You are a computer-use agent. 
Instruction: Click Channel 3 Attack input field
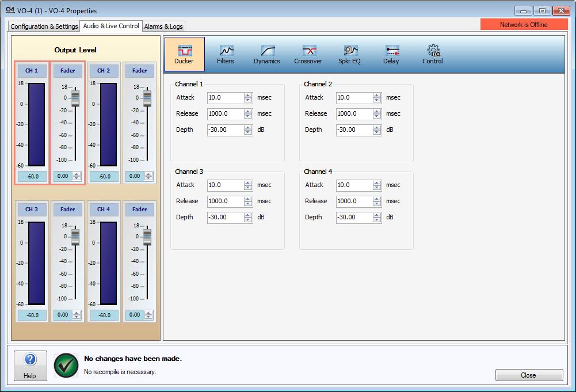(226, 185)
